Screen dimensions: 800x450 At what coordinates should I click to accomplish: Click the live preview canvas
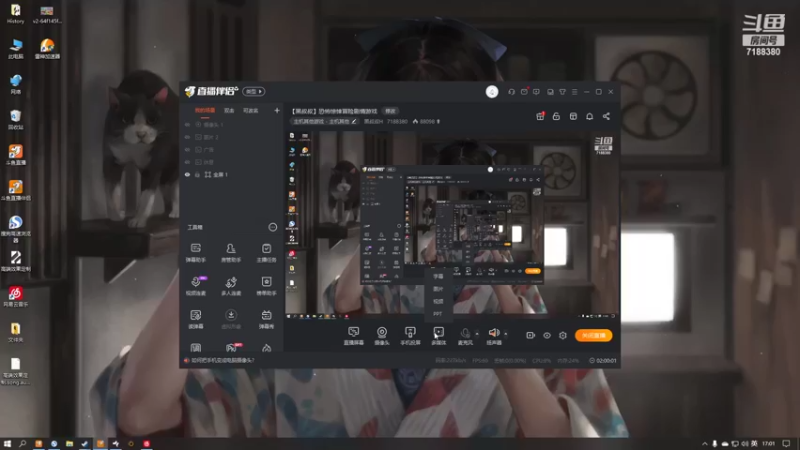point(451,225)
